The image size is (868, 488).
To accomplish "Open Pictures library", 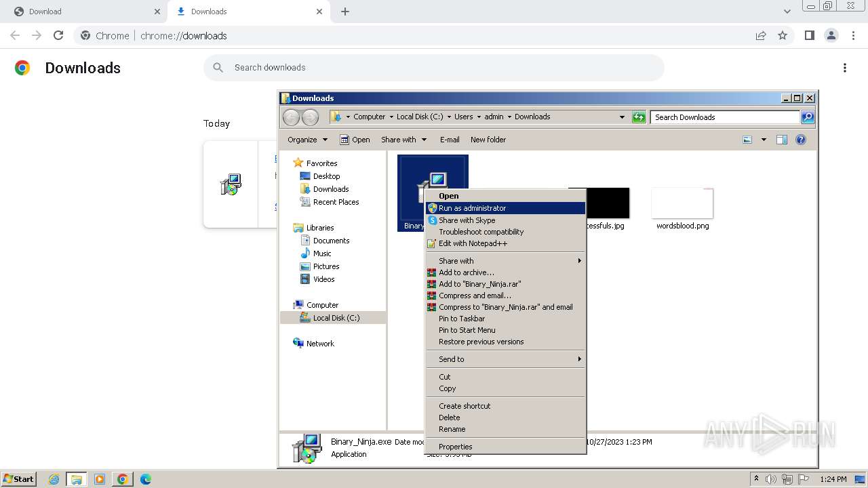I will click(x=319, y=266).
